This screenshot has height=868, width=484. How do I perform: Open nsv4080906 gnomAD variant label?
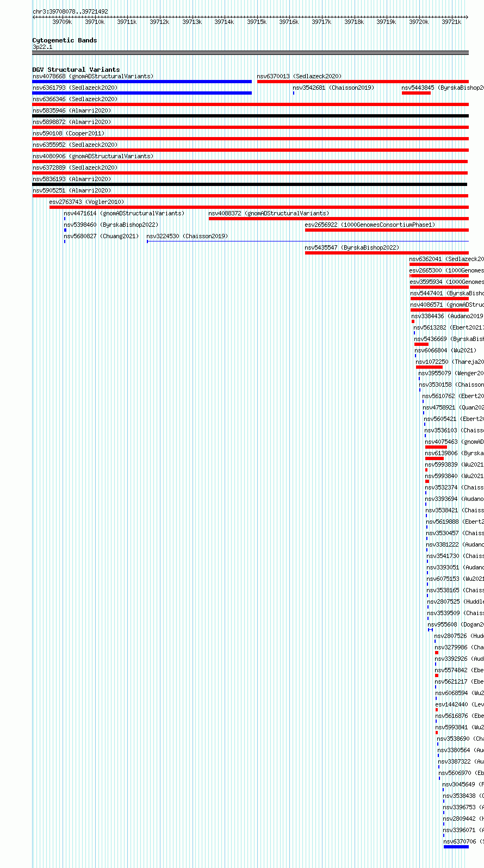(93, 156)
